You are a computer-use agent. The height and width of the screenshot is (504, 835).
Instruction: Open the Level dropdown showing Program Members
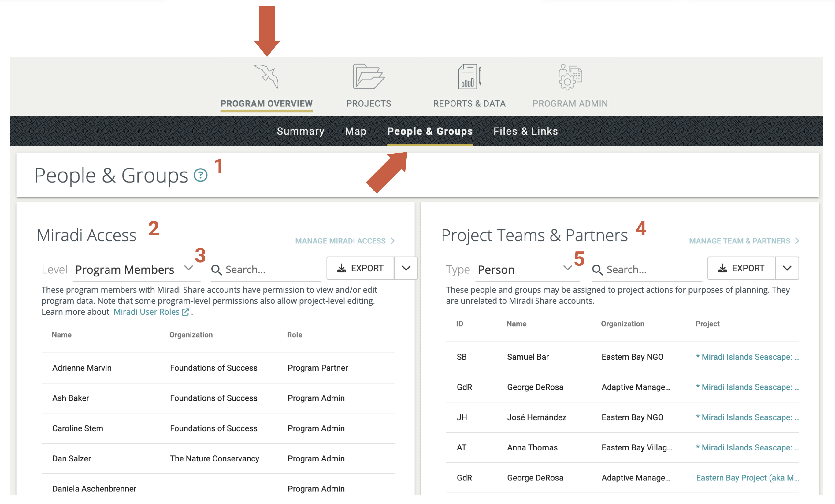189,269
